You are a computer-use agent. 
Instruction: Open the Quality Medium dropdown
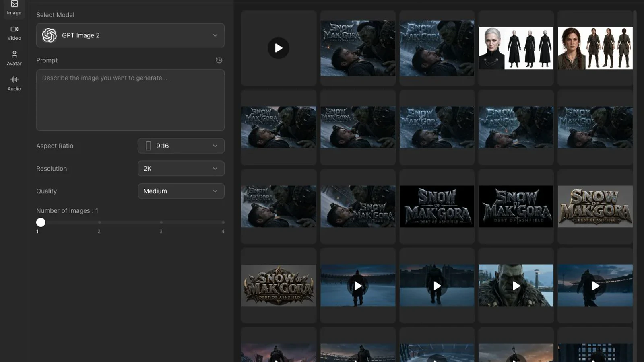tap(181, 191)
